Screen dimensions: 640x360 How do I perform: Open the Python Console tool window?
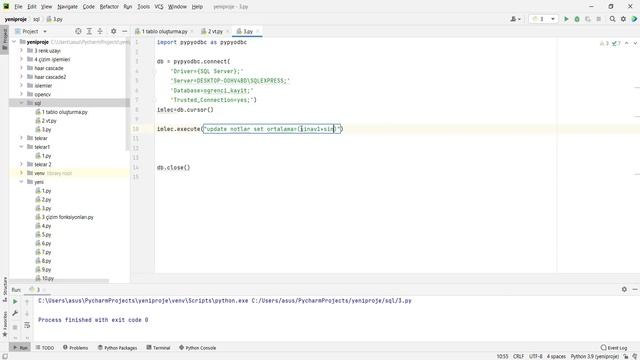(x=198, y=348)
